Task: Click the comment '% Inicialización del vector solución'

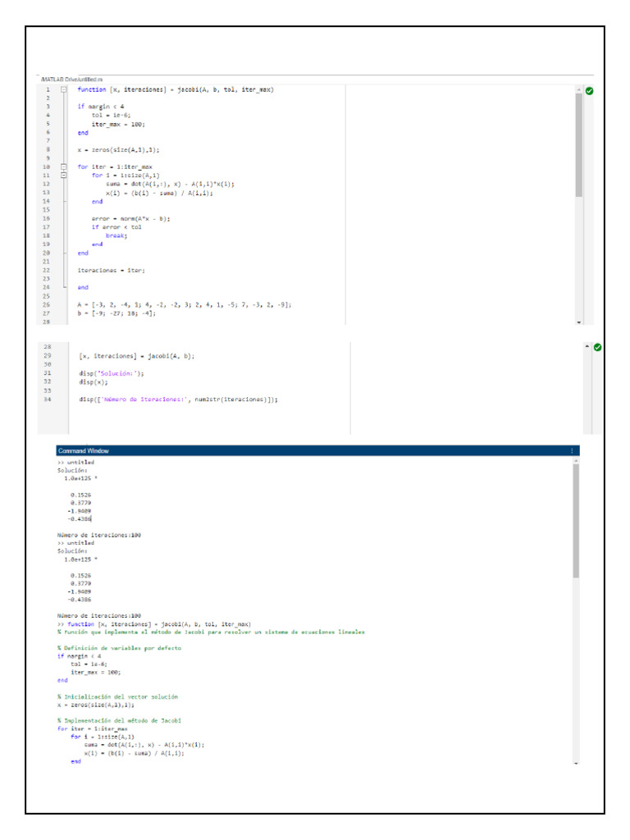Action: [x=117, y=696]
